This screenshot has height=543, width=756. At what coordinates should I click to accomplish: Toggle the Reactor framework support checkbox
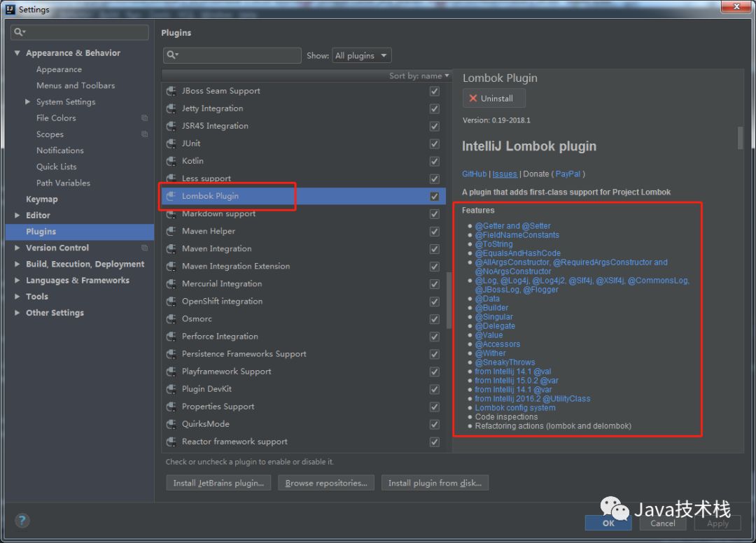[x=435, y=442]
